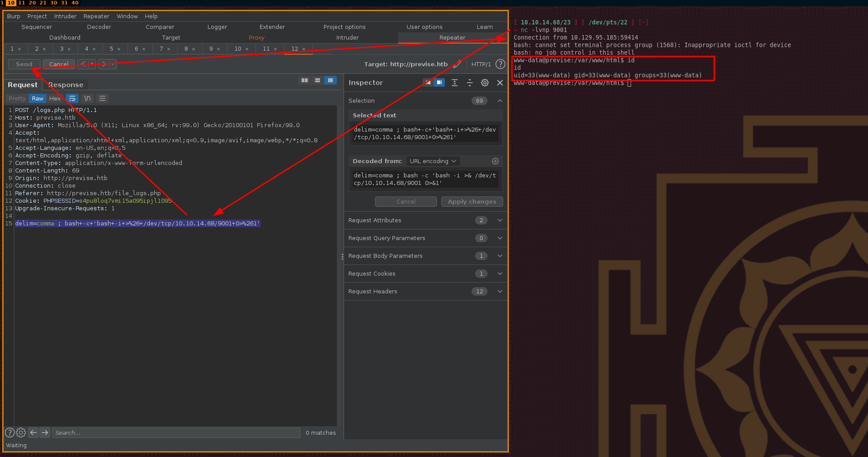Expand Request Query Parameters section
868x457 pixels.
500,238
